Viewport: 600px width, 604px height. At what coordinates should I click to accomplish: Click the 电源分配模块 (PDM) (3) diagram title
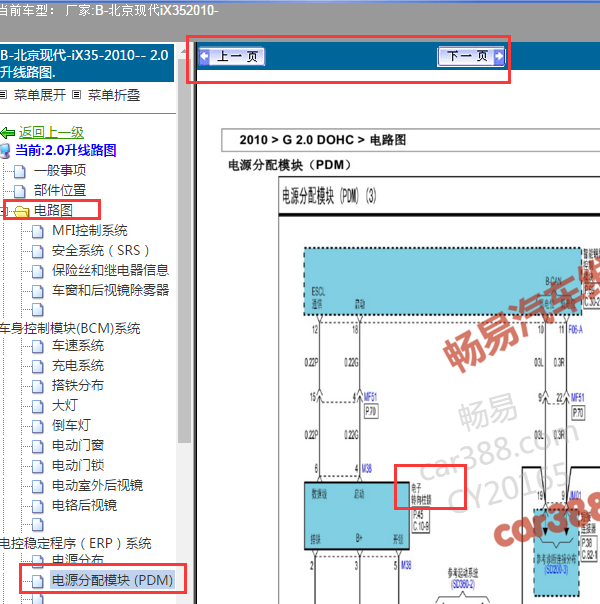[329, 196]
